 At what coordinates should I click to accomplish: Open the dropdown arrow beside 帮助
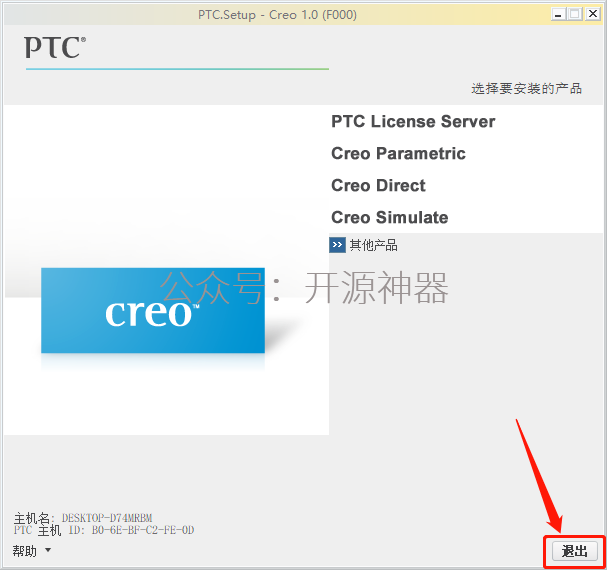48,549
